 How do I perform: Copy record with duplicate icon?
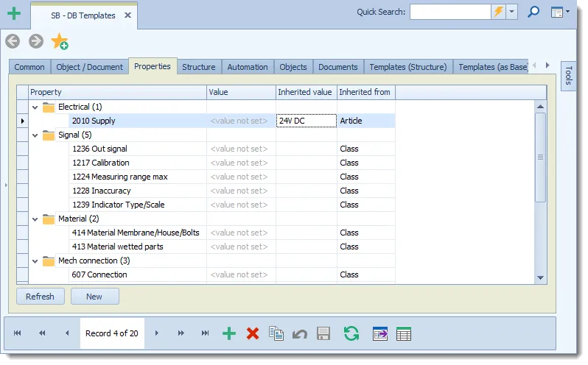pyautogui.click(x=276, y=333)
